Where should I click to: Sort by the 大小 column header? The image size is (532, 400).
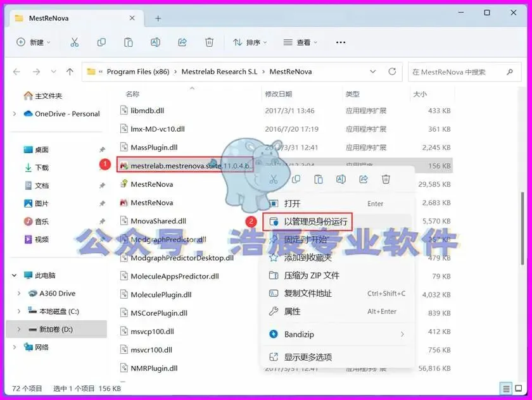[420, 94]
